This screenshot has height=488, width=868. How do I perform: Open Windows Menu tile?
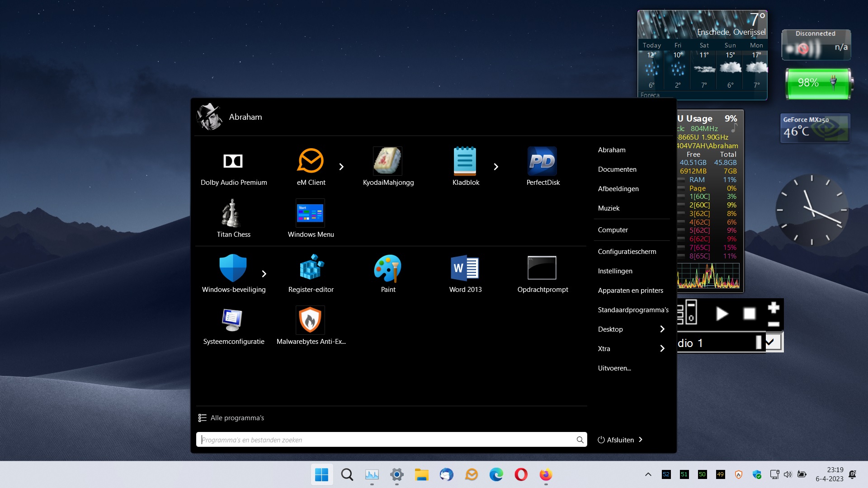[311, 219]
